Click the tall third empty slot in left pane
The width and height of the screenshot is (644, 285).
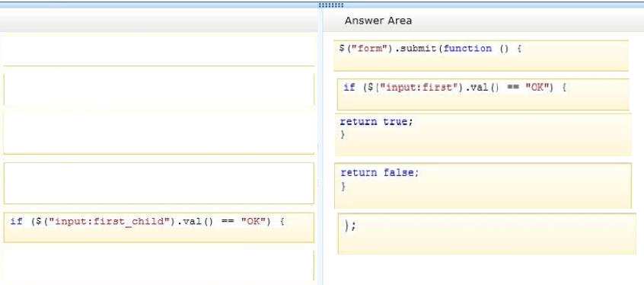coord(158,132)
